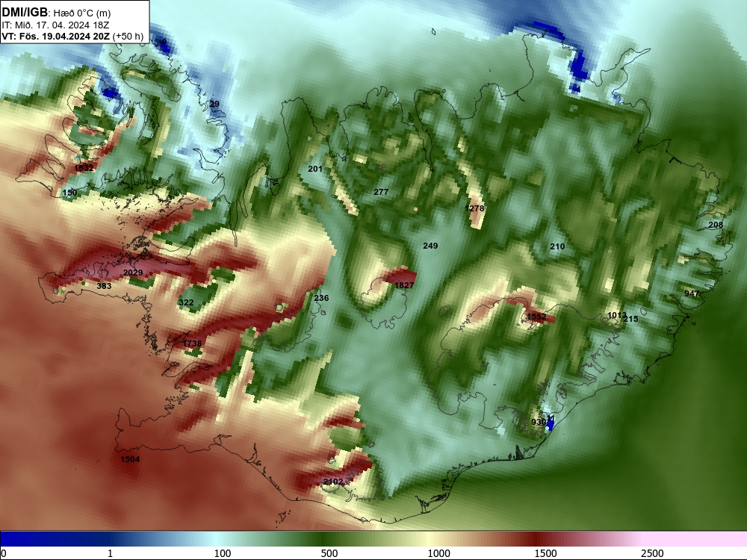Image resolution: width=747 pixels, height=560 pixels.
Task: Click the map value 1013
Action: 617,315
